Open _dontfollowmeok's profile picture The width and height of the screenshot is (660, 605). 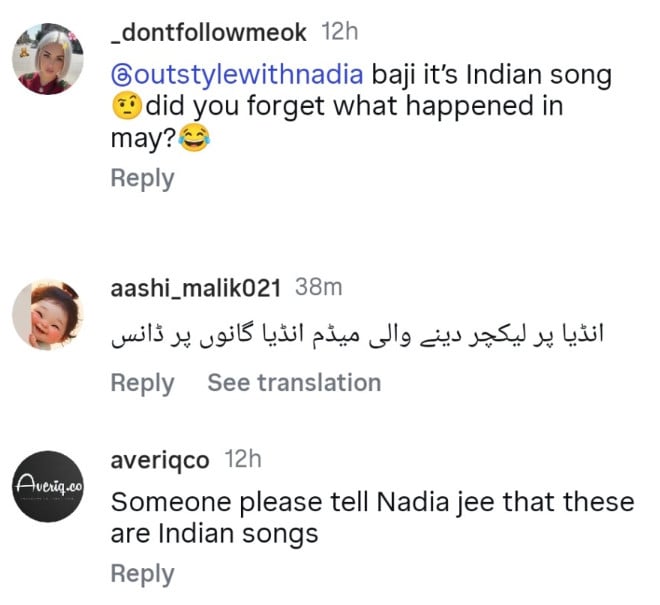(46, 59)
